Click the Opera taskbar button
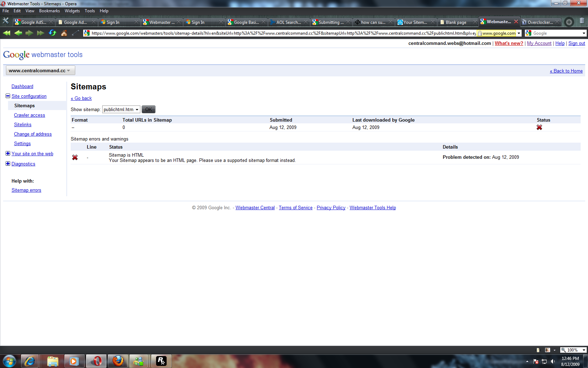Viewport: 588px width, 368px height. coord(96,361)
